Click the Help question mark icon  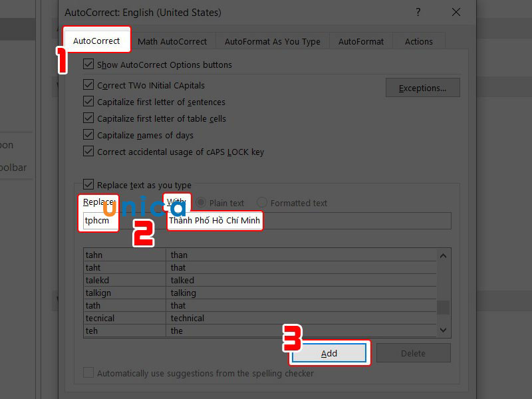[x=418, y=13]
